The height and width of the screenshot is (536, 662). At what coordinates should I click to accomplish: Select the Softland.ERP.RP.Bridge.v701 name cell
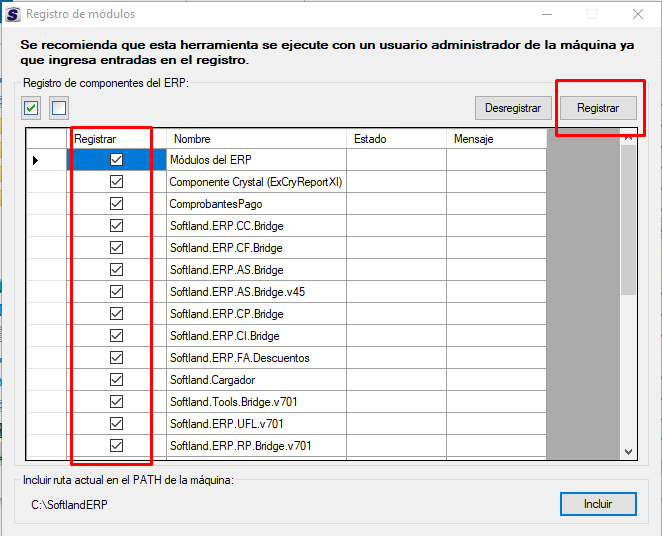256,445
